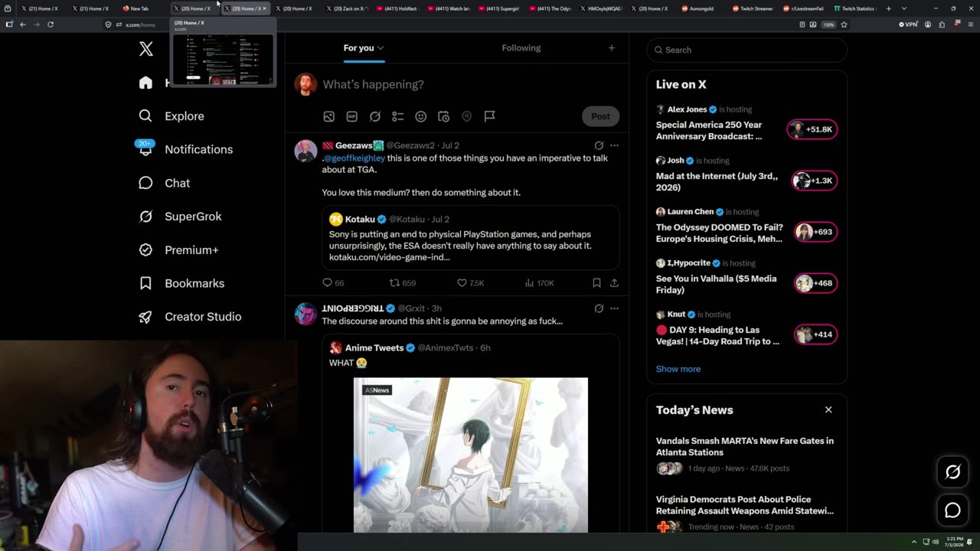Add a new timeline tab with plus

point(611,47)
